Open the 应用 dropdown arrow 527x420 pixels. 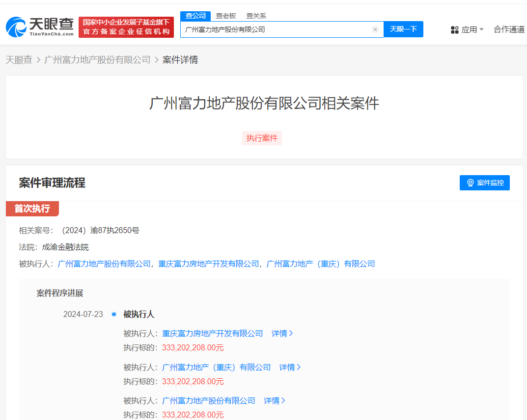[482, 29]
